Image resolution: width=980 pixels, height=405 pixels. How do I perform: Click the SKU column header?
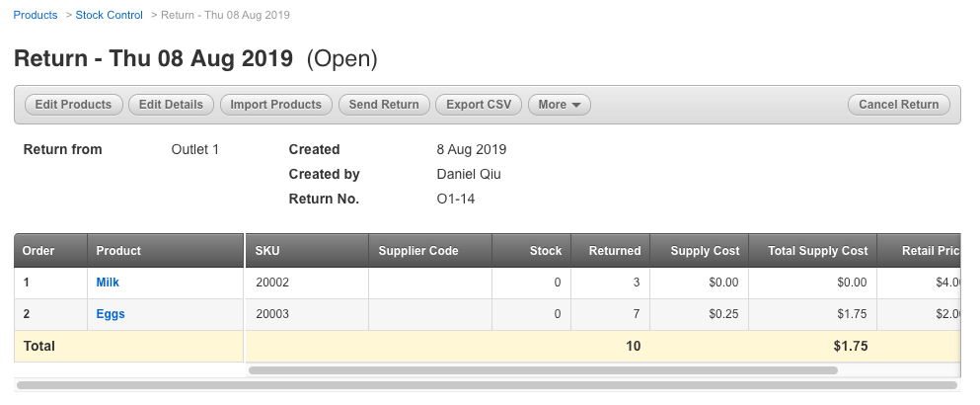coord(267,251)
